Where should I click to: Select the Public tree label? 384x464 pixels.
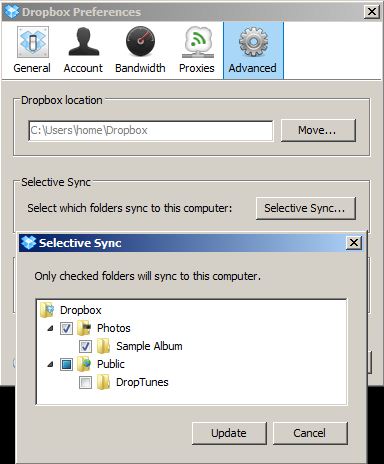pos(111,364)
